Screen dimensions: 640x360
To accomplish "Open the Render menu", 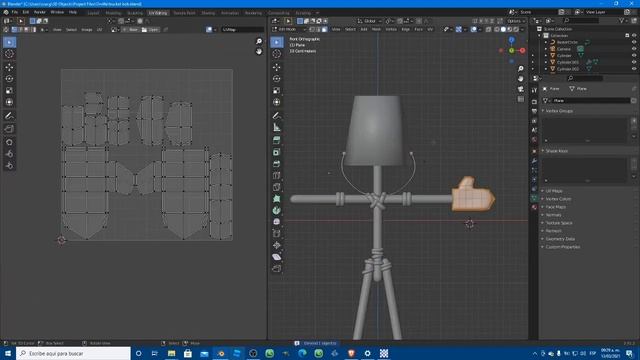I will coord(40,12).
